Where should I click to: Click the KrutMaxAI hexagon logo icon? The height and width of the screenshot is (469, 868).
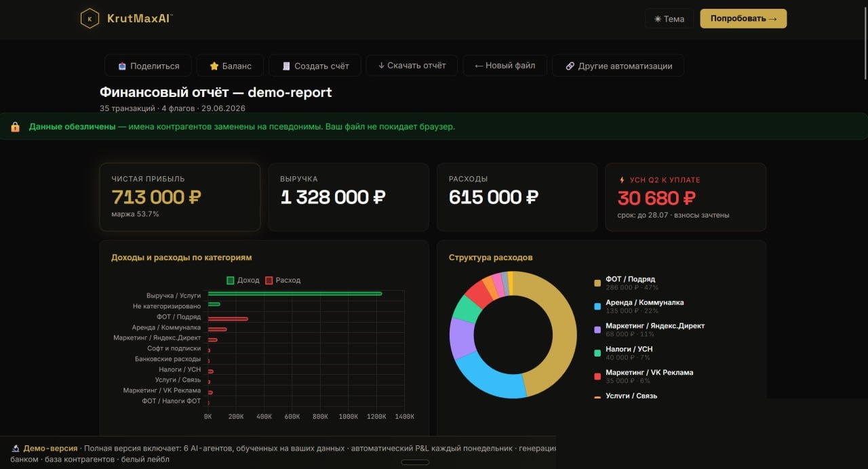90,18
